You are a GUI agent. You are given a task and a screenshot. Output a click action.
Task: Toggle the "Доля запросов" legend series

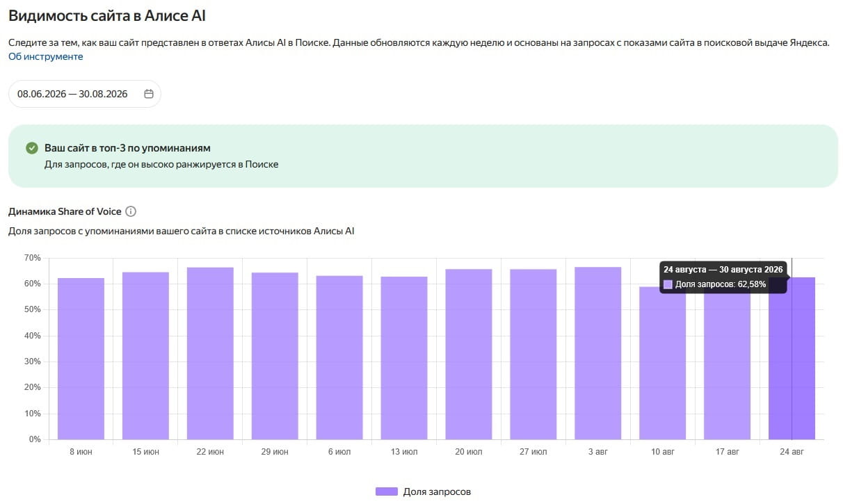423,491
